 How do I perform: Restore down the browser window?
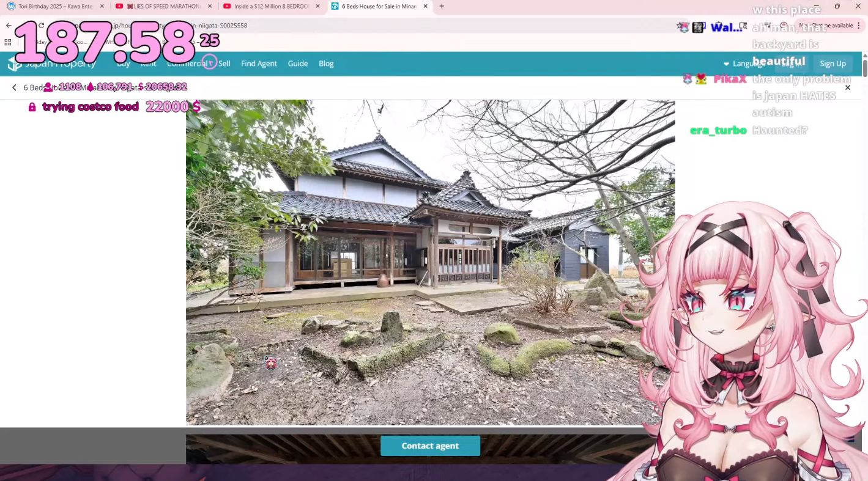(837, 6)
